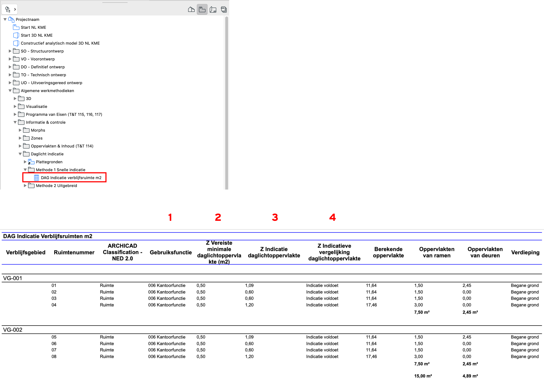
Task: Click the Start NL KME floor plan icon
Action: pos(16,27)
